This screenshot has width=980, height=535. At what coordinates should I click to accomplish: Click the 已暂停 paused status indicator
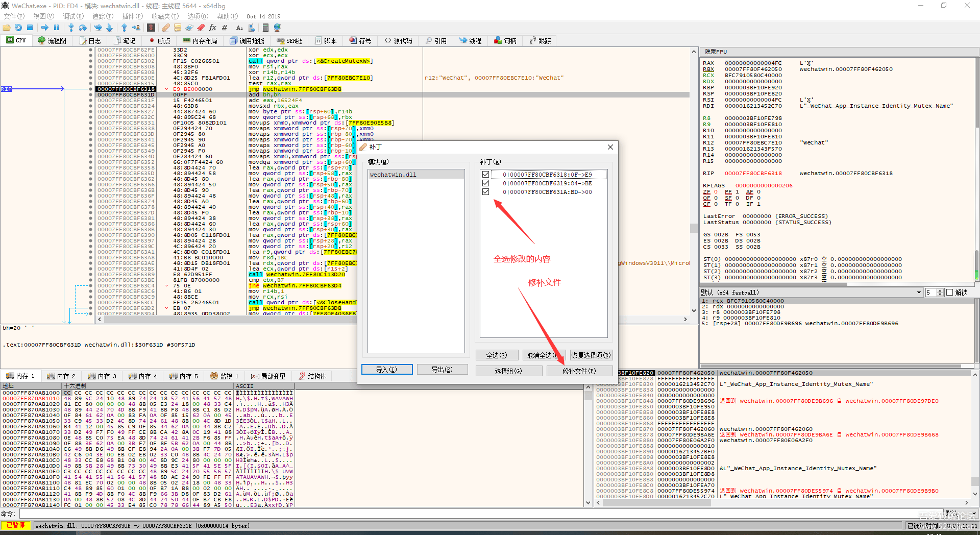pos(16,525)
